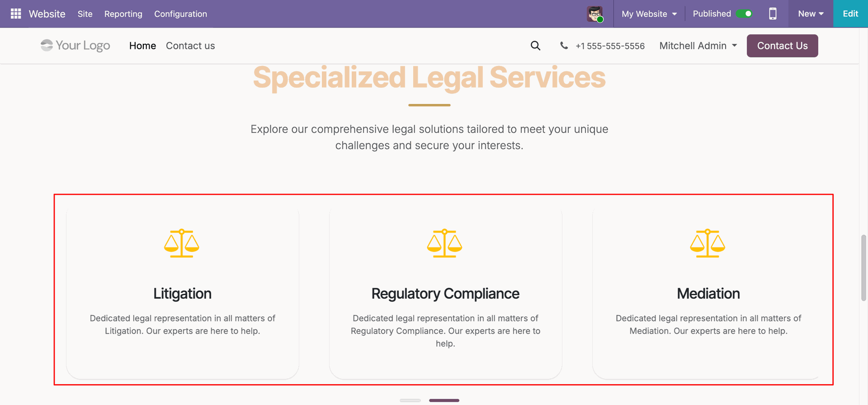Click the Litigation scales icon
Viewport: 868px width, 405px height.
click(182, 243)
